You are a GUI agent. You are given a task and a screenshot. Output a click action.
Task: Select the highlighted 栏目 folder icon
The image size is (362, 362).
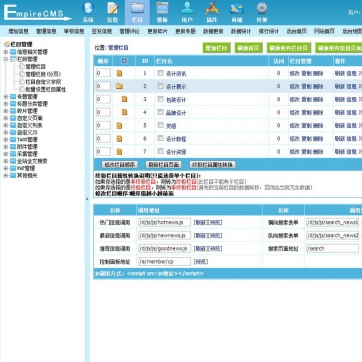pos(137,8)
